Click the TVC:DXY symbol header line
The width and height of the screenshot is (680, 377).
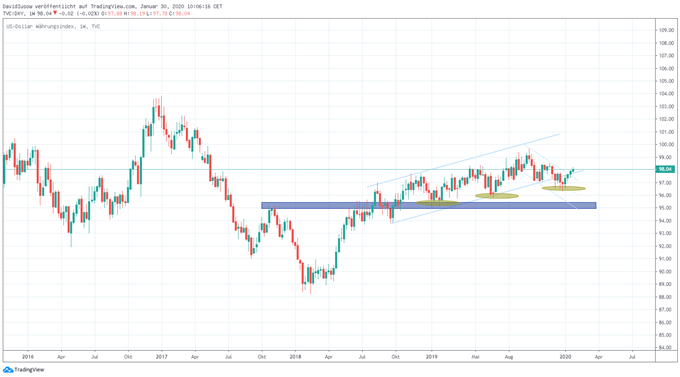[x=96, y=13]
